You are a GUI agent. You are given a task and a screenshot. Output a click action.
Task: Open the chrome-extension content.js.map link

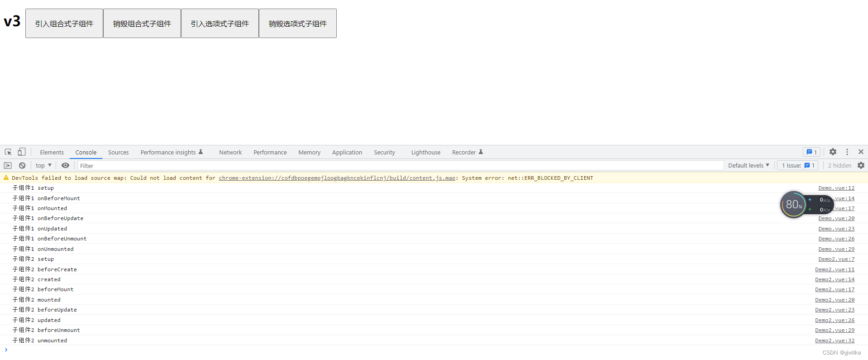click(x=337, y=178)
